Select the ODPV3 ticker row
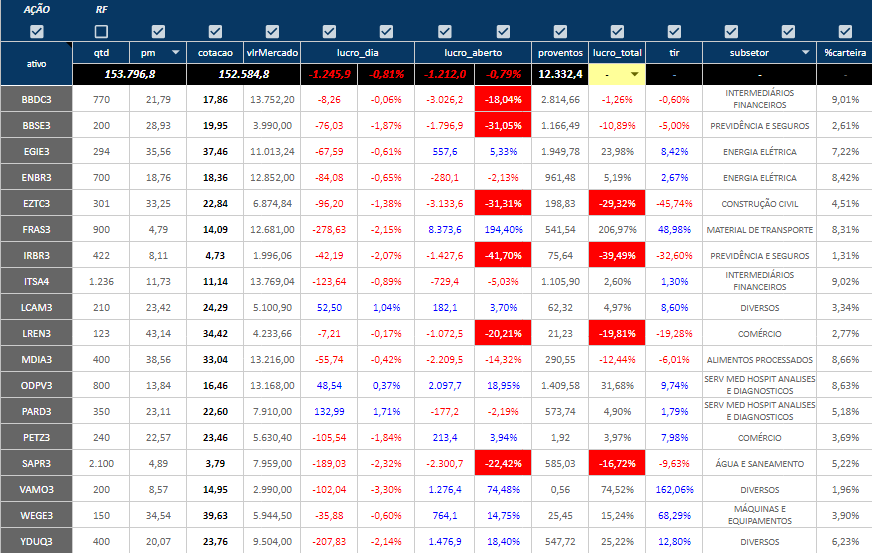 pos(37,385)
